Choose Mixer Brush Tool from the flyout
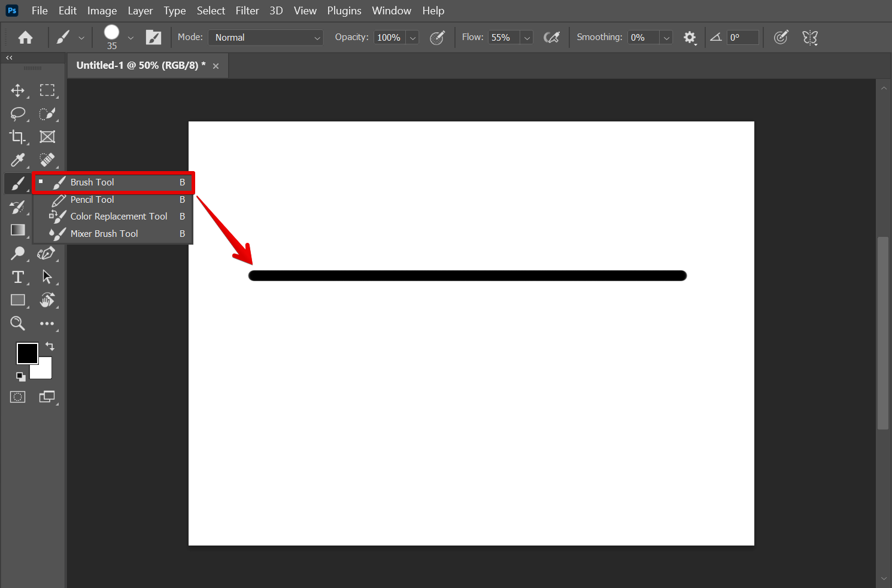This screenshot has width=892, height=588. tap(104, 234)
